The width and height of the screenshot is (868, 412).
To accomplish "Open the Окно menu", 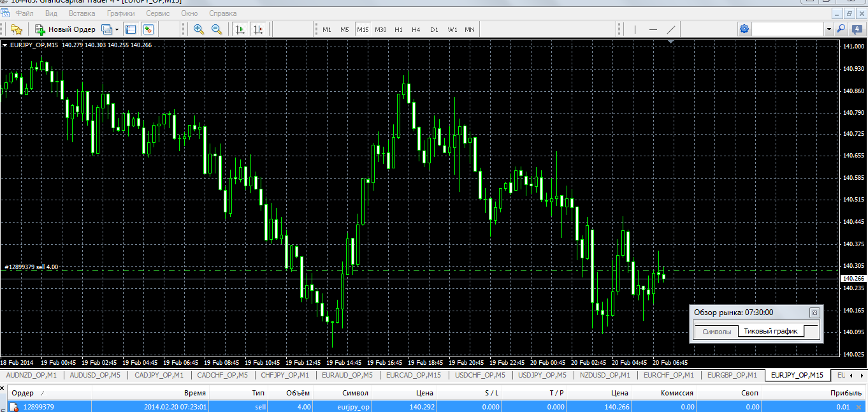I will [x=189, y=13].
